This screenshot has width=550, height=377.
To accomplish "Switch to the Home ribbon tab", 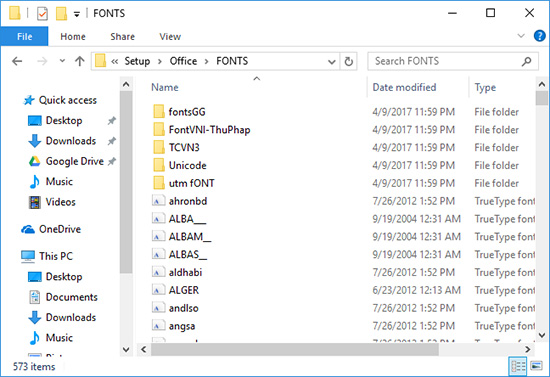I will [x=73, y=36].
